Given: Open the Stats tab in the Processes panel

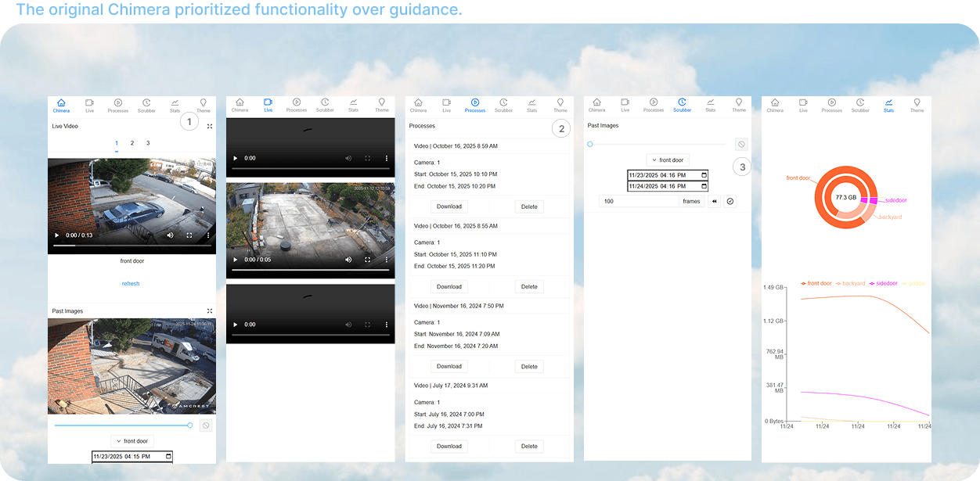Looking at the screenshot, I should 531,106.
